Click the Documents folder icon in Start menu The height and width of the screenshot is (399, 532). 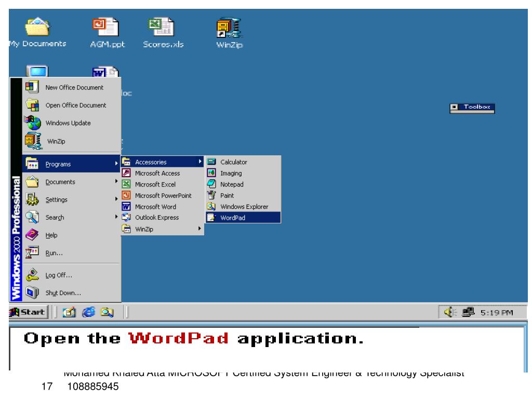click(x=32, y=181)
